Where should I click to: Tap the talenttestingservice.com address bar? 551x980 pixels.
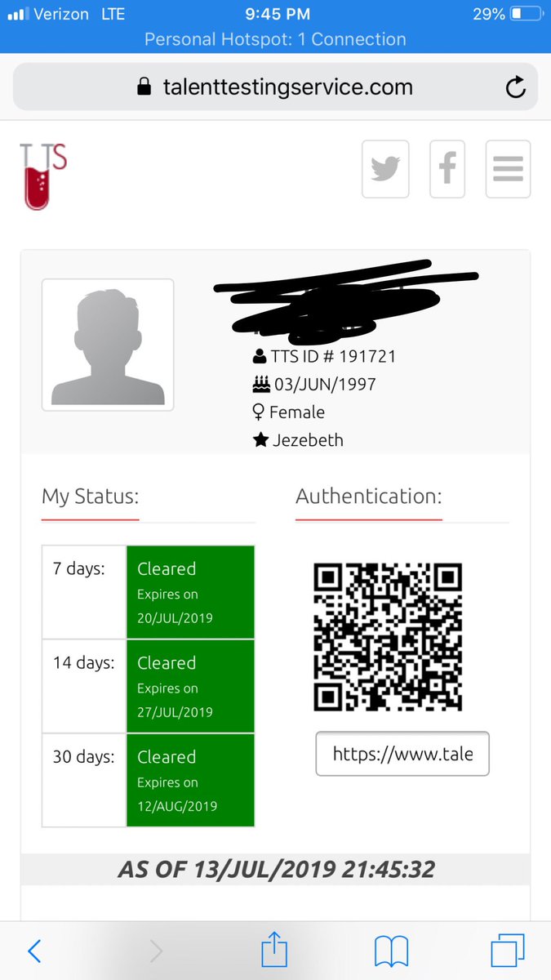pos(275,87)
